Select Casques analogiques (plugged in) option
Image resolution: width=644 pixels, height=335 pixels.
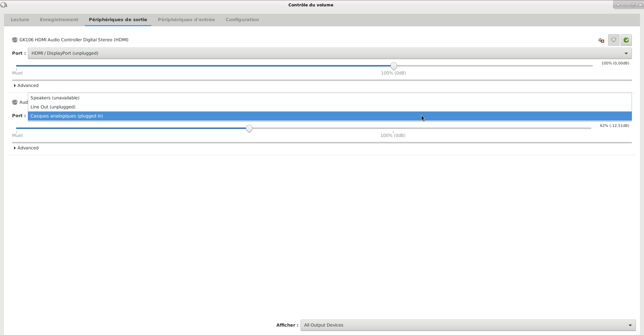pos(330,116)
